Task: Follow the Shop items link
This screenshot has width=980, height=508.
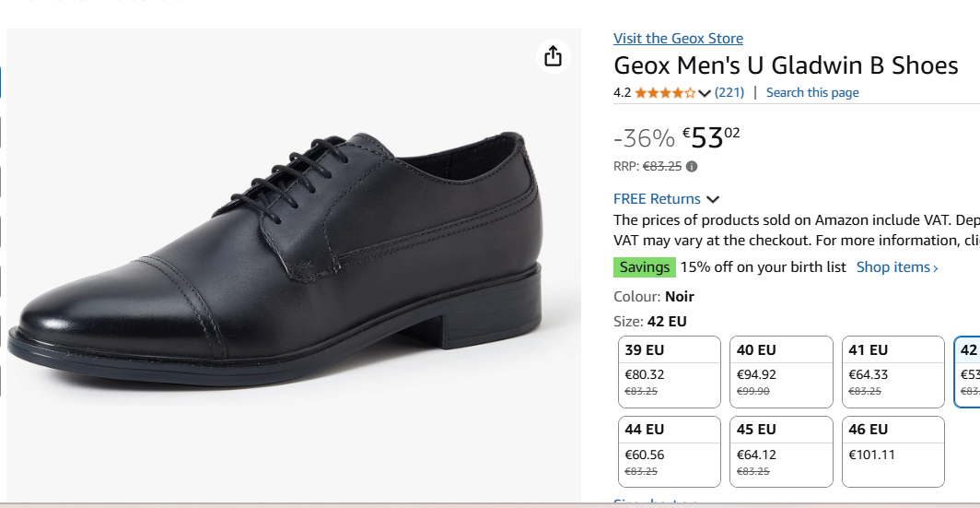Action: point(897,267)
